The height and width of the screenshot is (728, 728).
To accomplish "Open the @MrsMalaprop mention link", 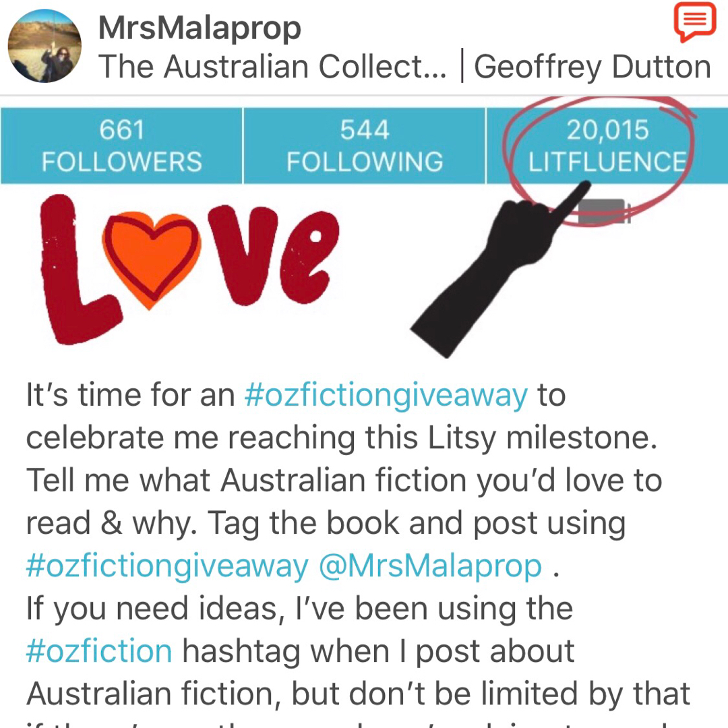I will point(430,566).
